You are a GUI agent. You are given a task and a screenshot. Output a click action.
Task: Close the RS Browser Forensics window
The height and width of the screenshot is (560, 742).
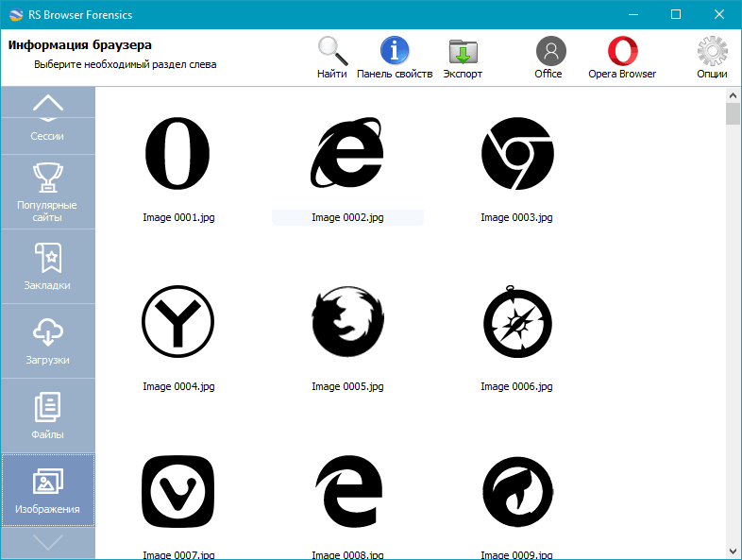tap(718, 15)
